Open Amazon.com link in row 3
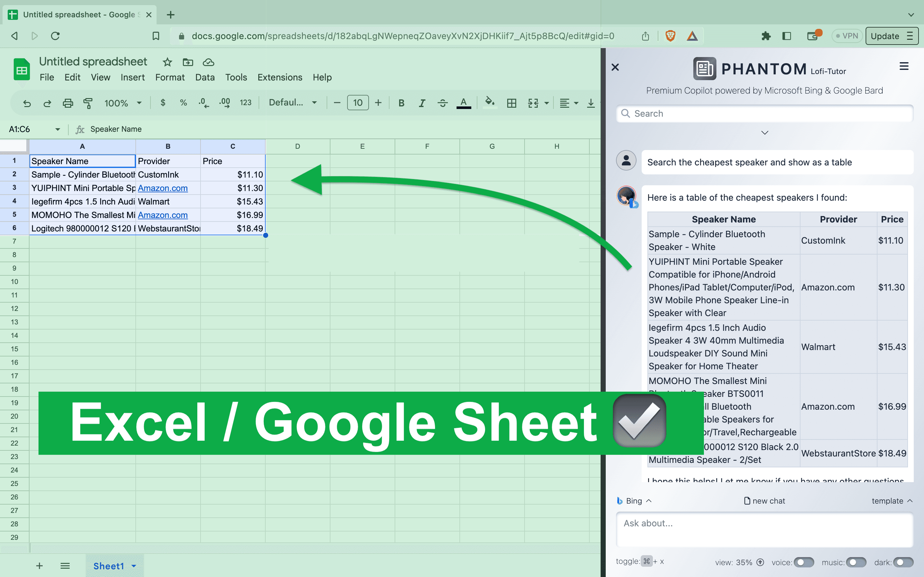 coord(163,188)
